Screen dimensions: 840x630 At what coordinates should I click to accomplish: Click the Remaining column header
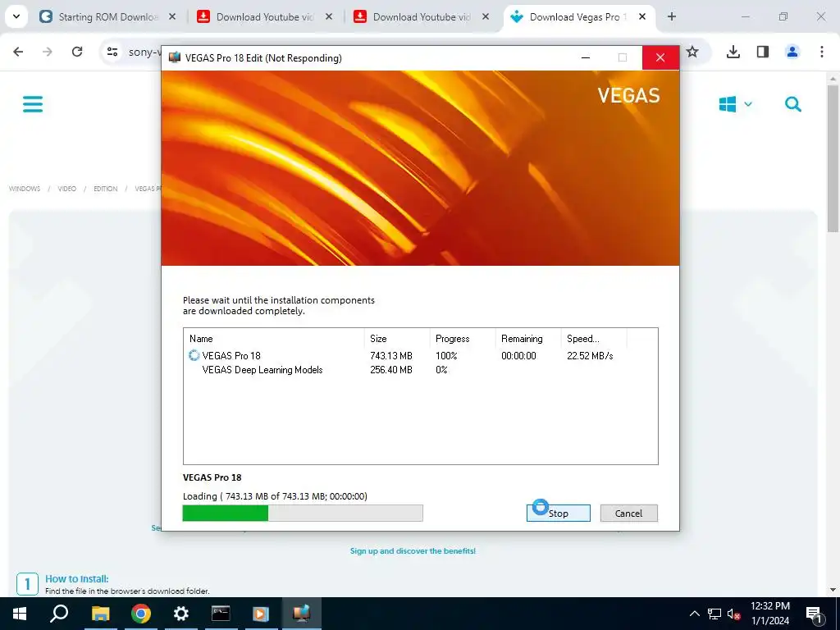(527, 339)
